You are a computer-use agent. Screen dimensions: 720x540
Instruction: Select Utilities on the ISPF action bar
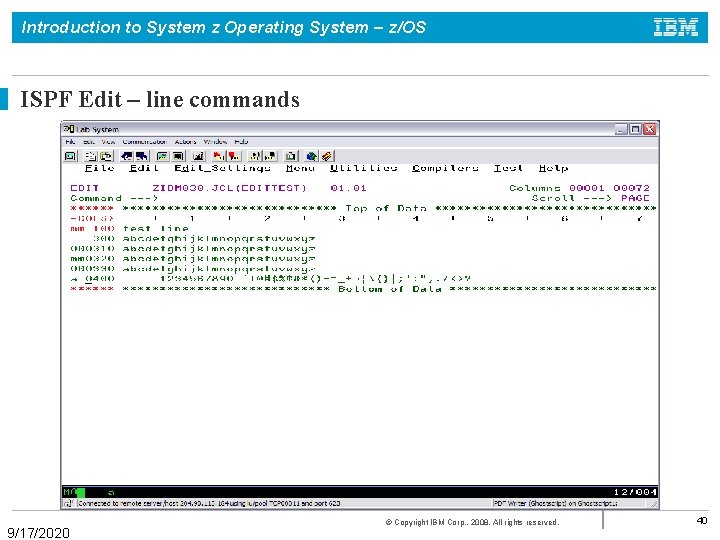pos(364,168)
